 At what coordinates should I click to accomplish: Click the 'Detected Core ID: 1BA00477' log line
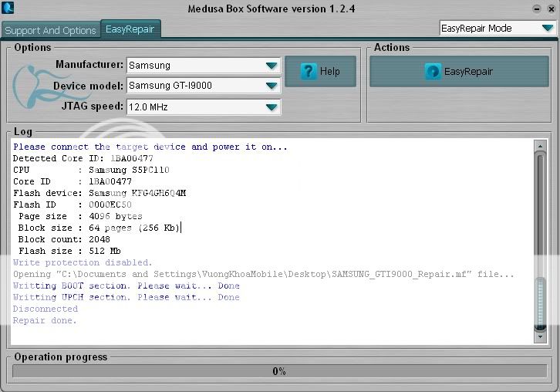click(83, 158)
